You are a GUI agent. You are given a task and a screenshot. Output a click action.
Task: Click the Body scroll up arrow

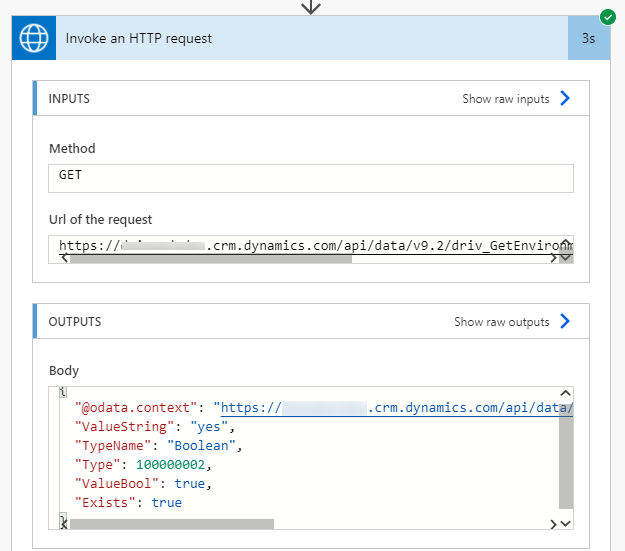click(x=566, y=393)
